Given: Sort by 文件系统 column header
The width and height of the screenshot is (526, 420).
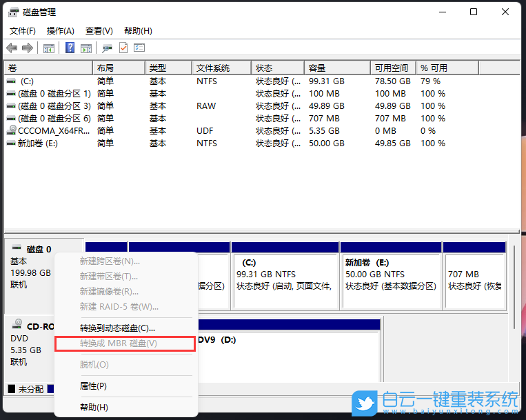Looking at the screenshot, I should [221, 68].
